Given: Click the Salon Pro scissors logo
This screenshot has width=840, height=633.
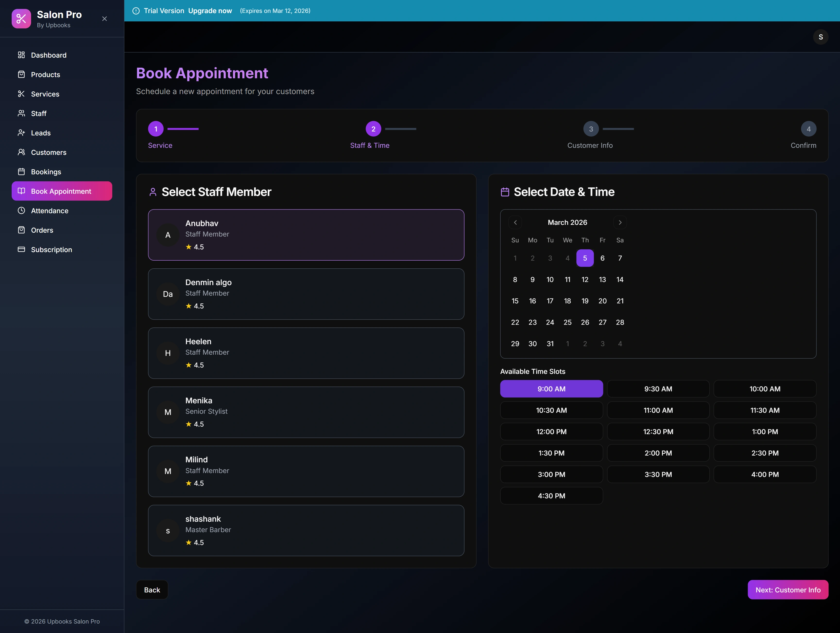Looking at the screenshot, I should (21, 18).
